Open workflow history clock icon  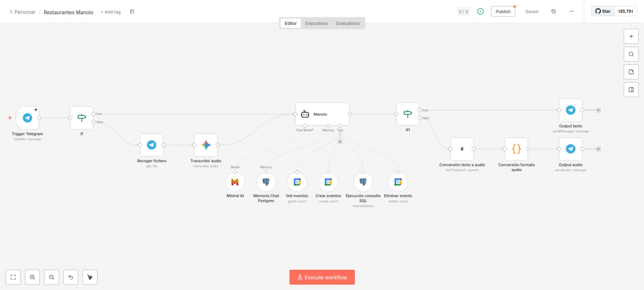(553, 12)
